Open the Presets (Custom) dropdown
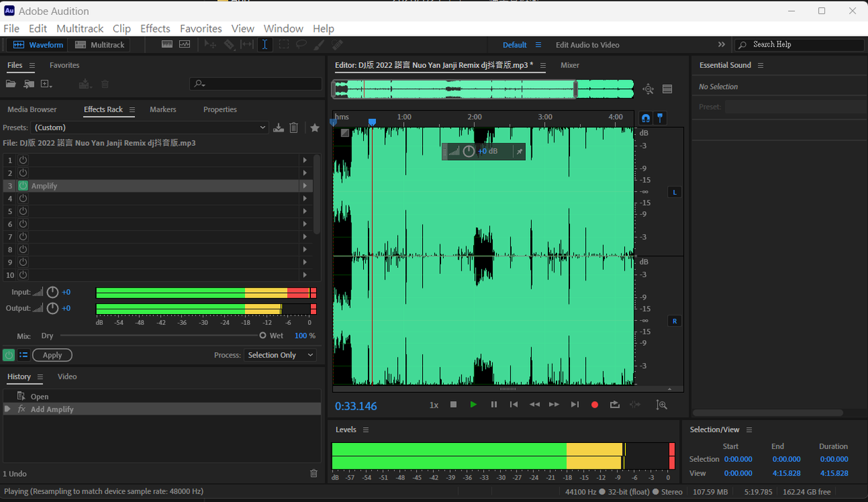Screen dimensions: 868x502 (149, 128)
